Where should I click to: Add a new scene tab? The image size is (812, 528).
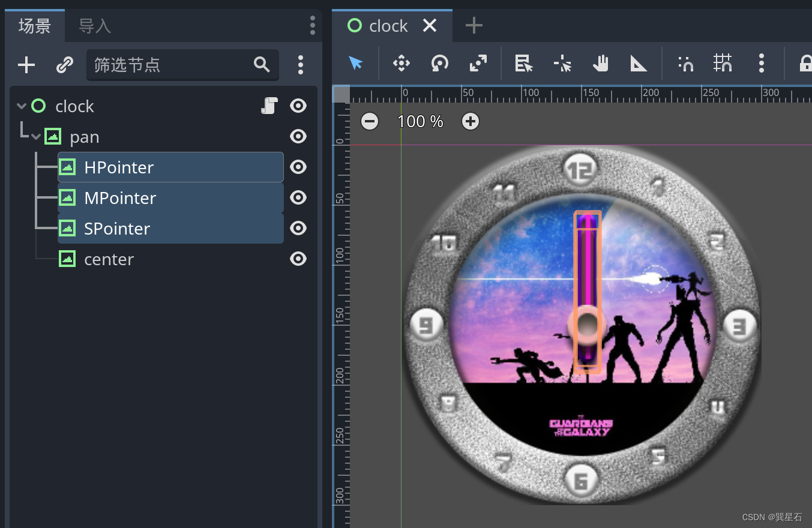pyautogui.click(x=474, y=25)
